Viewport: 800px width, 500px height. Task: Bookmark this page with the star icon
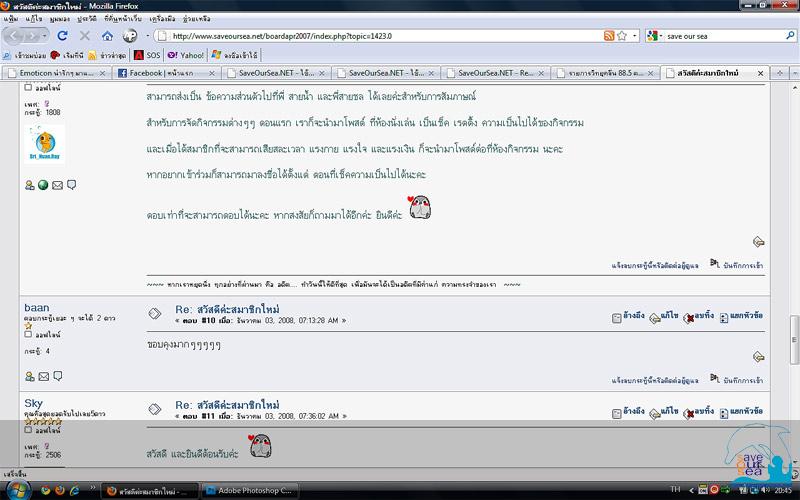pos(622,35)
